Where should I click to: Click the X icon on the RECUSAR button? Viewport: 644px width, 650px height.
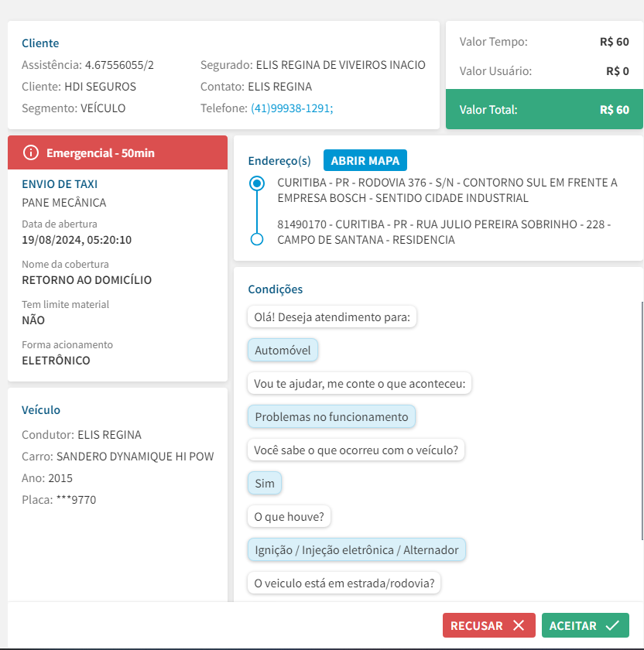pyautogui.click(x=519, y=625)
